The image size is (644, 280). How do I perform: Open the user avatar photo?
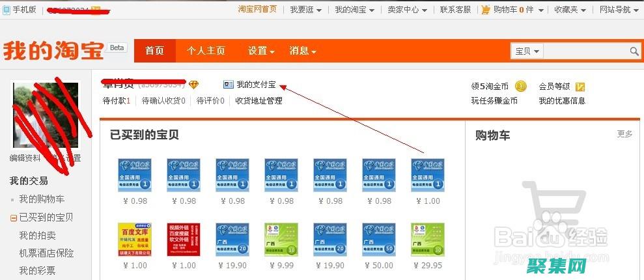(46, 115)
